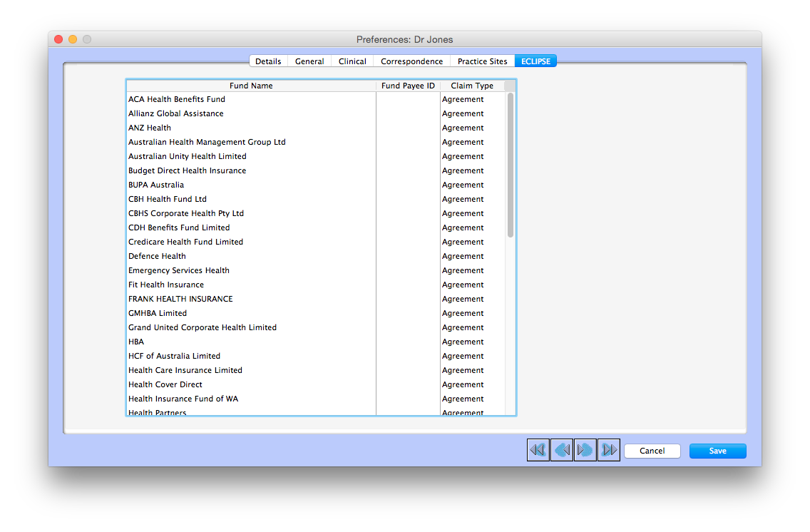Viewport: 810px width, 532px height.
Task: Click the fund list scrollbar thumb
Action: click(510, 164)
